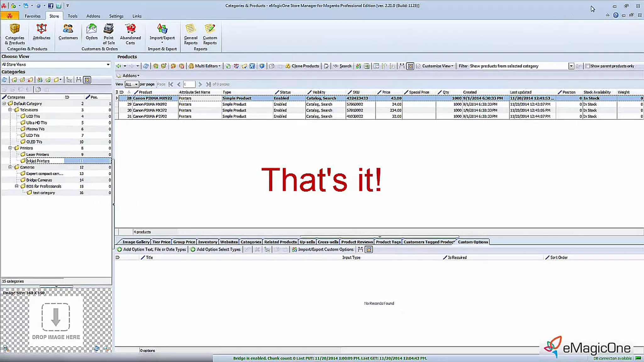Open the Inventory bottom tab
The width and height of the screenshot is (644, 362).
(x=207, y=242)
